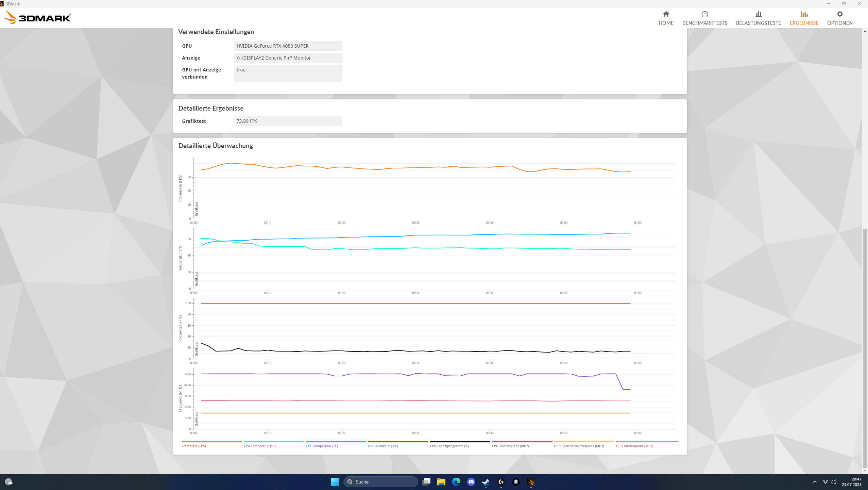Open Optionen settings gear
The image size is (868, 490).
point(839,18)
